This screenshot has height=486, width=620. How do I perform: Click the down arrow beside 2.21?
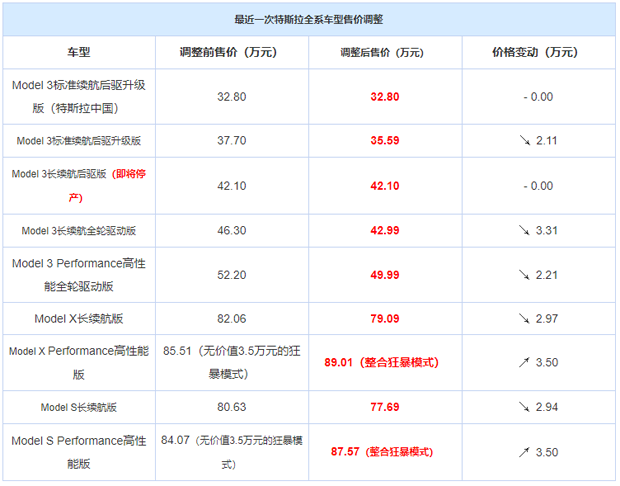pyautogui.click(x=524, y=274)
